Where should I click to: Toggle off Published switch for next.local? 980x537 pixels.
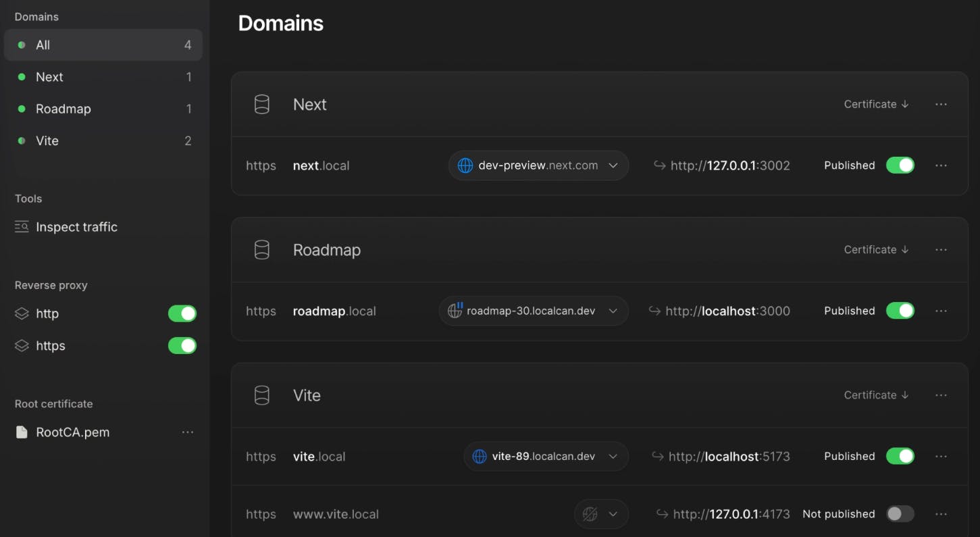900,165
